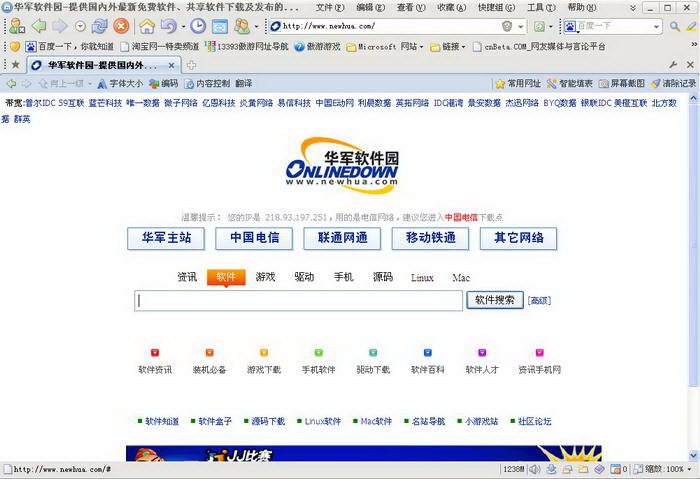Click 字体大小 font size toolbar item
This screenshot has width=700, height=479.
(x=120, y=83)
